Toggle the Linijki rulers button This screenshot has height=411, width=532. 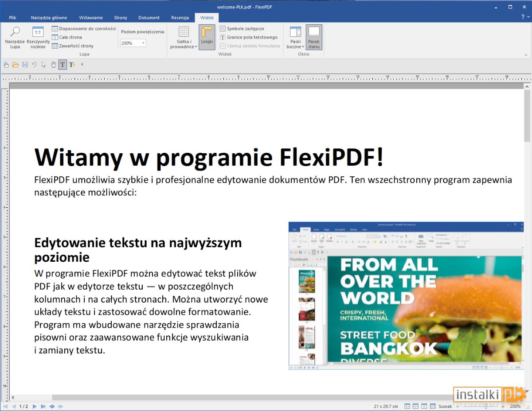pos(207,37)
